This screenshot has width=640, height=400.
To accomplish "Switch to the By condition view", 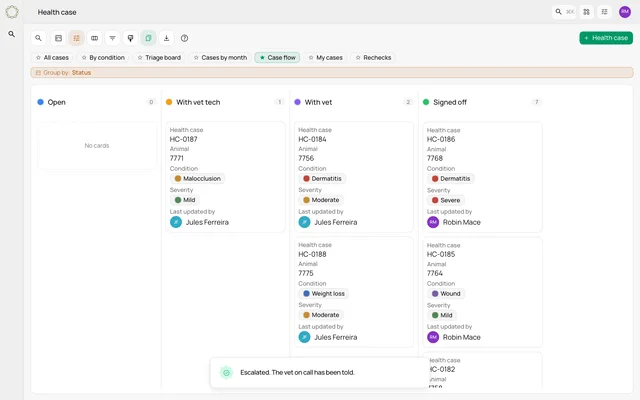I will pos(103,58).
